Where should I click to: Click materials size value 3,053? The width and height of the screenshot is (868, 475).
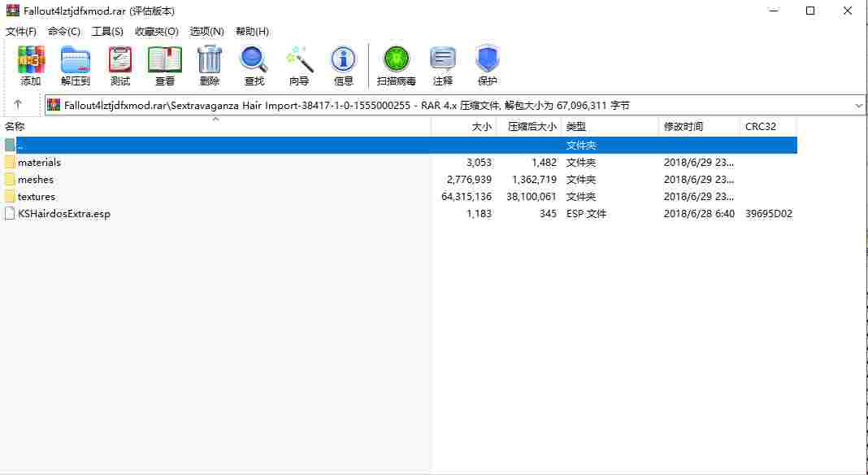pyautogui.click(x=480, y=163)
